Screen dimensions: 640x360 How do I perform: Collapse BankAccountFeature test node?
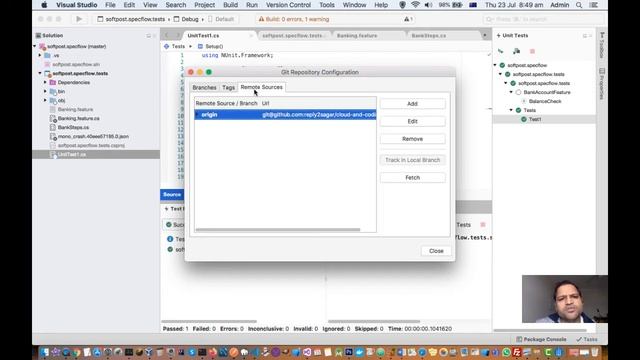(511, 92)
